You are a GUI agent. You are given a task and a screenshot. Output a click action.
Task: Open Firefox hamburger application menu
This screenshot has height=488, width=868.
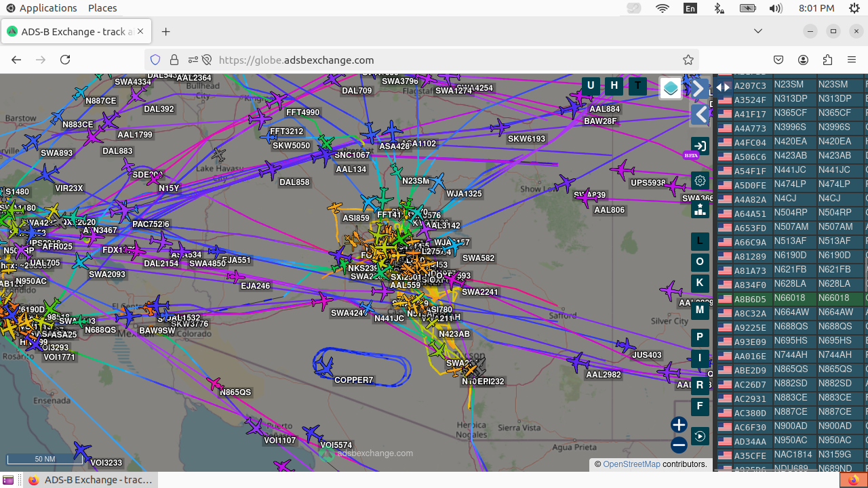[852, 60]
